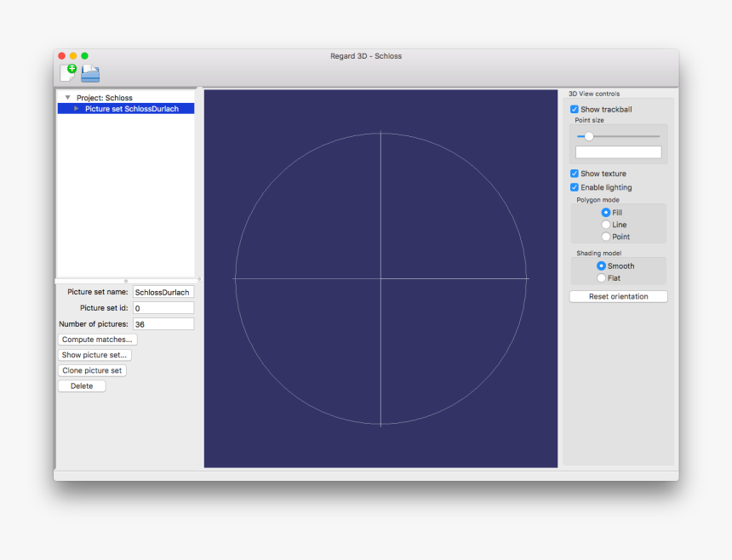Click the New Project icon
732x560 pixels.
coord(67,73)
